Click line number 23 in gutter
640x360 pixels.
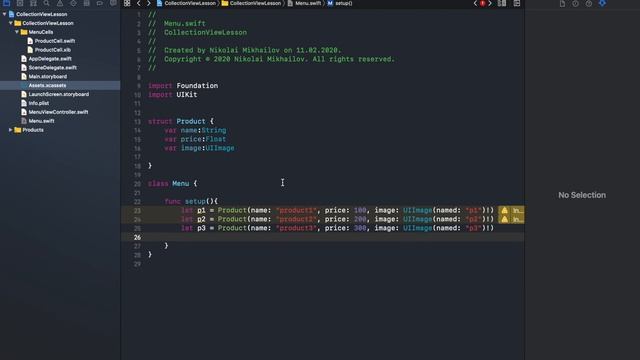(137, 211)
